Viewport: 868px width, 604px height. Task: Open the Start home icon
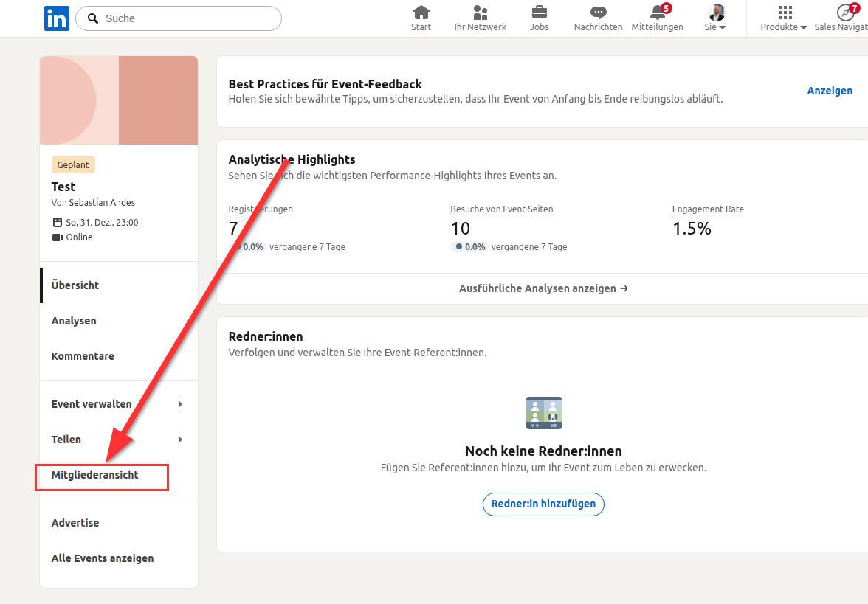(x=421, y=13)
